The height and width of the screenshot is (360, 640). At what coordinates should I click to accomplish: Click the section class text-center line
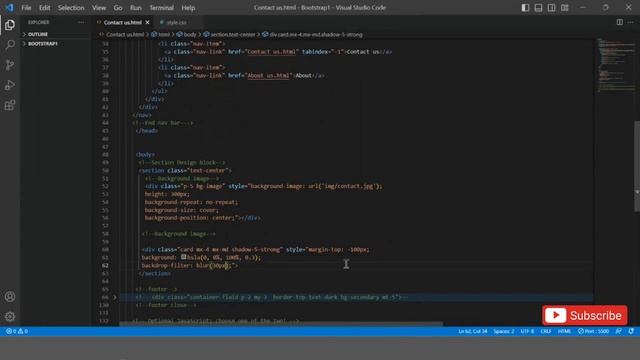coord(185,170)
